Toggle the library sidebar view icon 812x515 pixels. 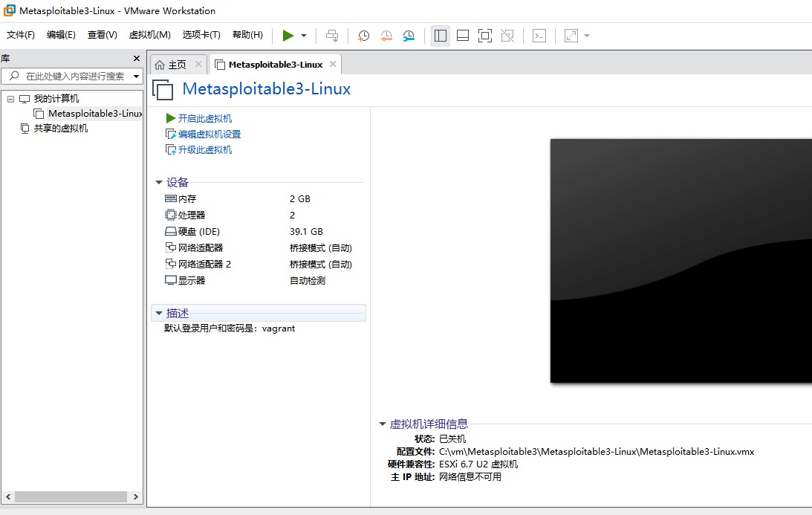pyautogui.click(x=441, y=36)
